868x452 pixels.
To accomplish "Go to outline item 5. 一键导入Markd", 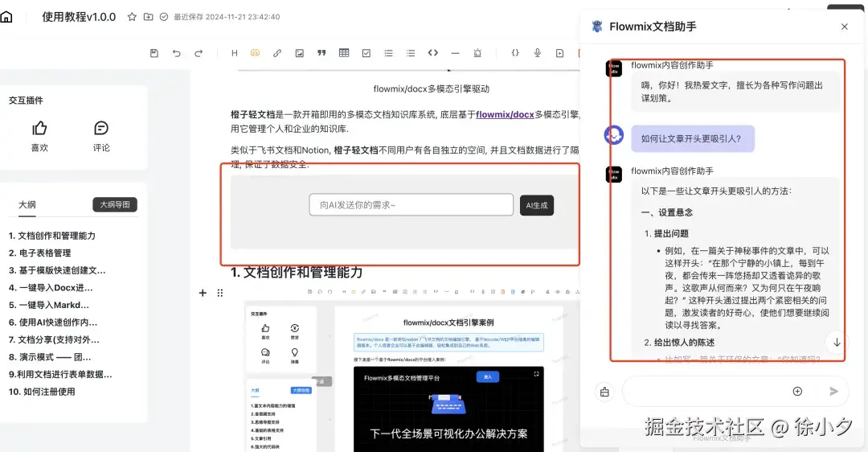I will tap(49, 305).
